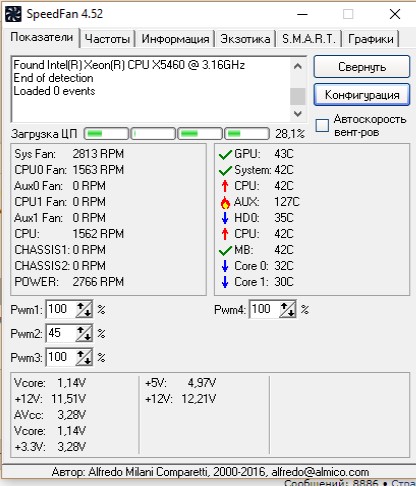This screenshot has height=487, width=416.
Task: Click the Pwm4 spinner arrows
Action: pyautogui.click(x=287, y=309)
